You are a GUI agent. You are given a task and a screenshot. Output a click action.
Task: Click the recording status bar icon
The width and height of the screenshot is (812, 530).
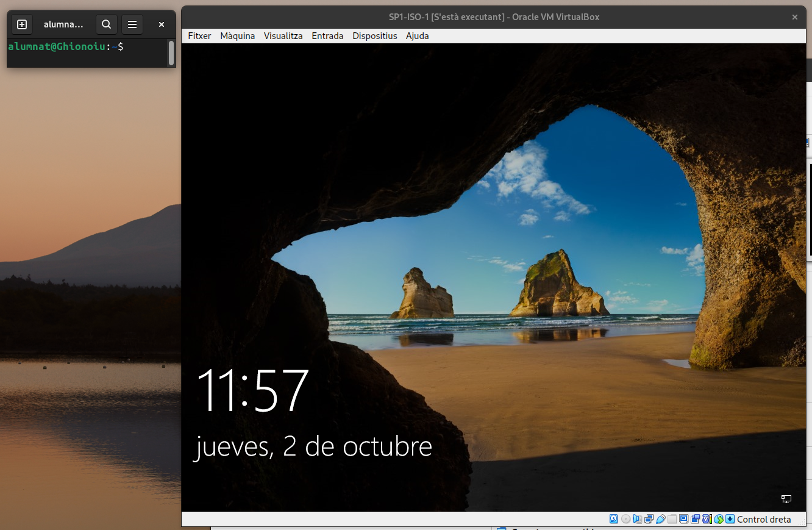click(695, 519)
